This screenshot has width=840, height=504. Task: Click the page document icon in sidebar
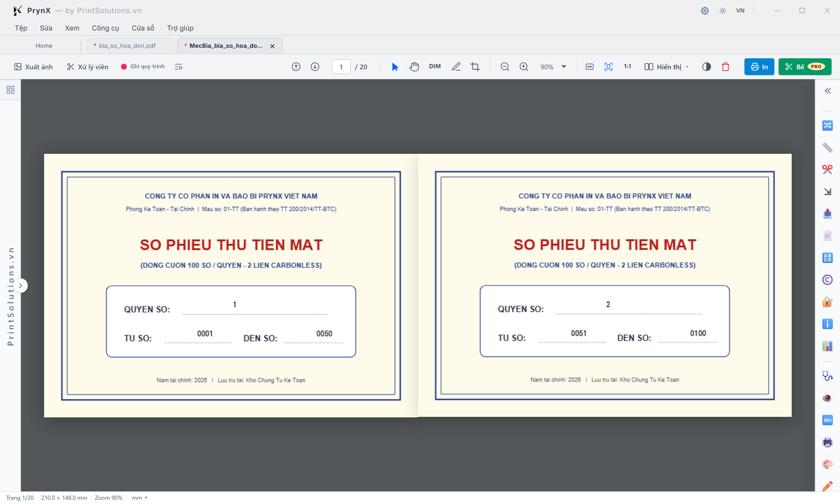click(827, 236)
